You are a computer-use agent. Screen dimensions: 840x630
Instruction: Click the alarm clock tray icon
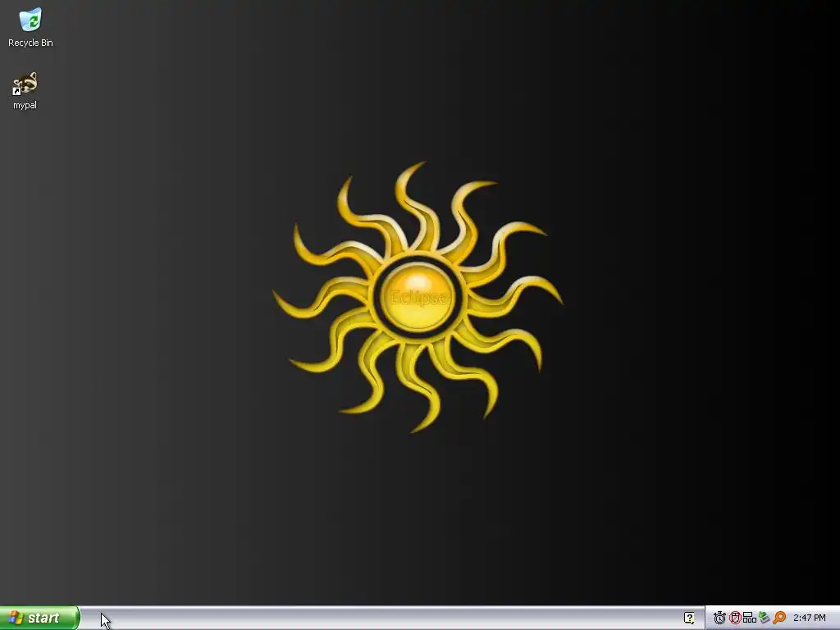tap(719, 618)
